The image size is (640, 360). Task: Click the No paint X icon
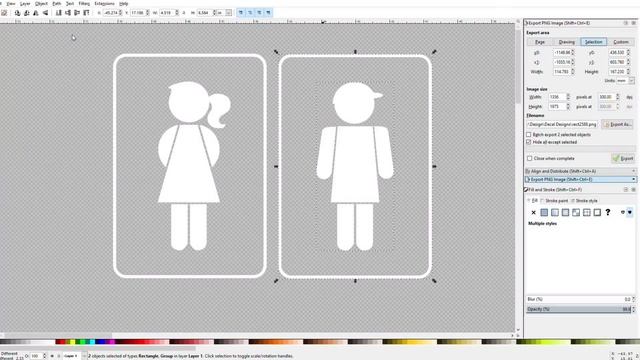tap(533, 212)
